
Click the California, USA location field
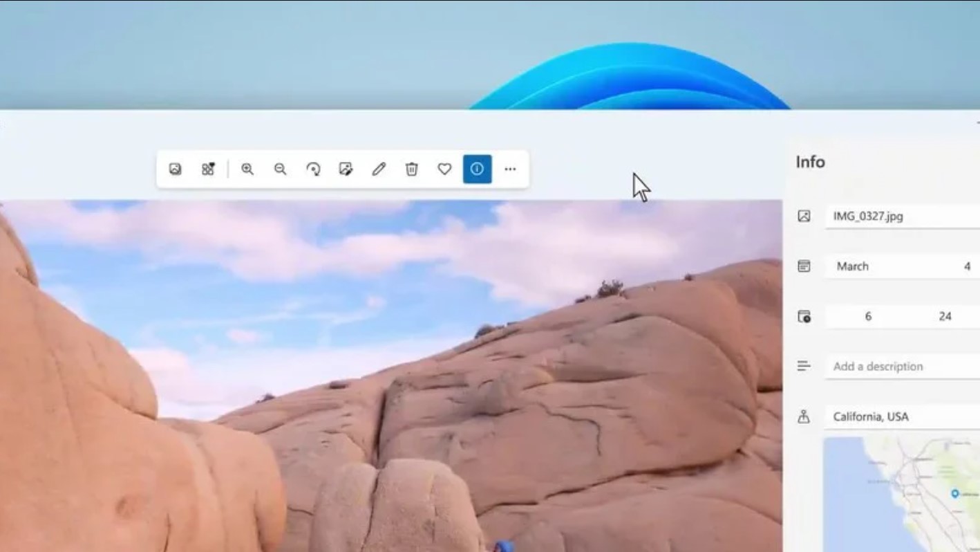(898, 416)
